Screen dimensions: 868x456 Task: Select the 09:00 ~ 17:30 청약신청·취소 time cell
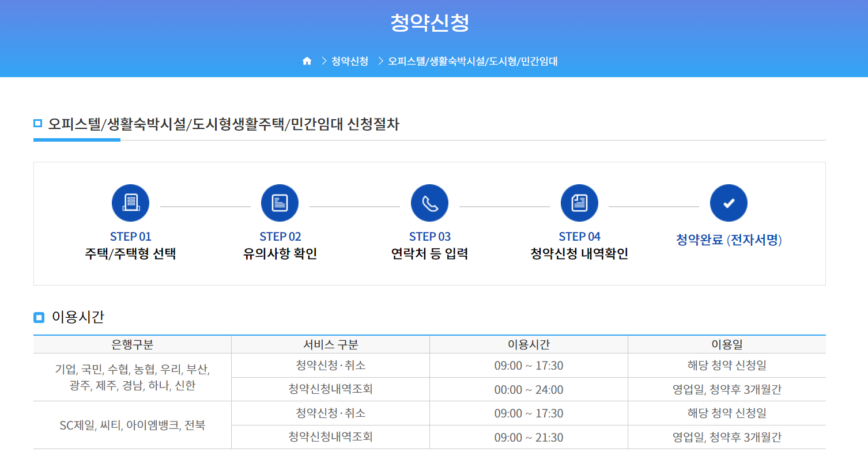tap(529, 364)
